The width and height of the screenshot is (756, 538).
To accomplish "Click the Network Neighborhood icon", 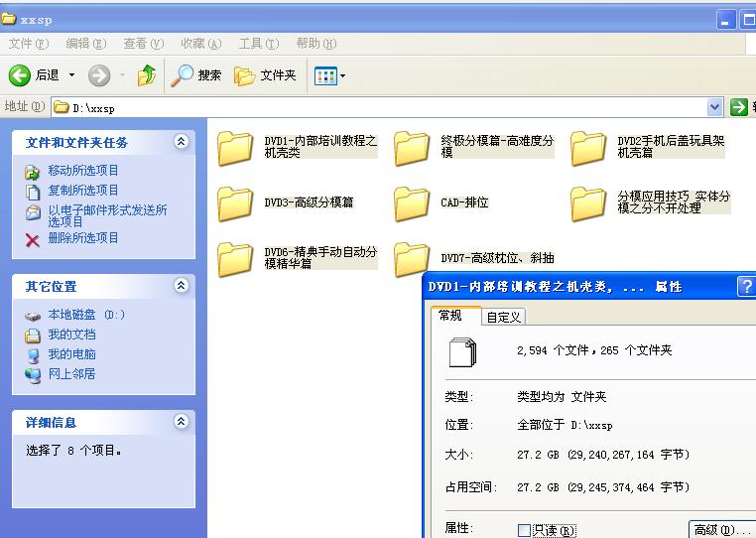I will pyautogui.click(x=33, y=375).
